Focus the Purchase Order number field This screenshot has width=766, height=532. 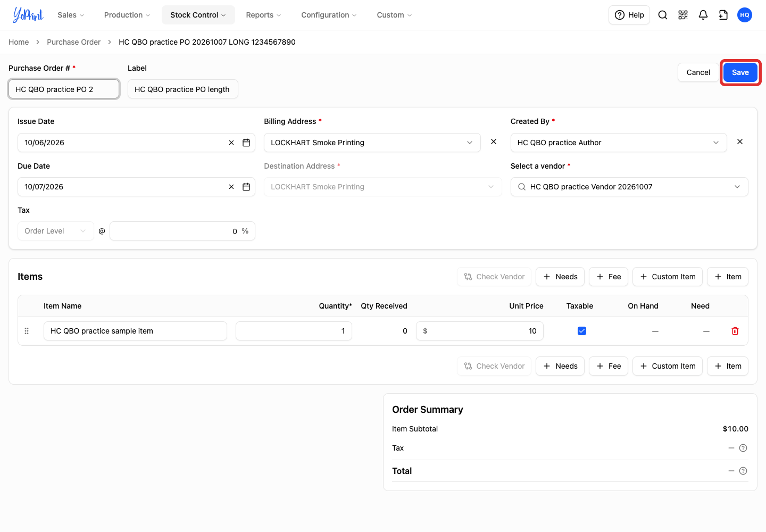coord(64,89)
